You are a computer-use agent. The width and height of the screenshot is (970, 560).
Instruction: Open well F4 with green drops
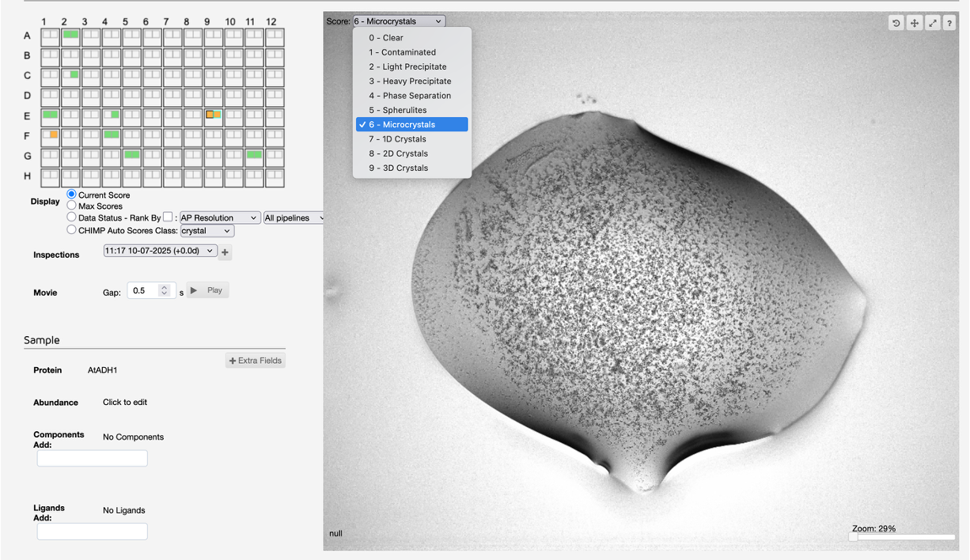point(112,137)
